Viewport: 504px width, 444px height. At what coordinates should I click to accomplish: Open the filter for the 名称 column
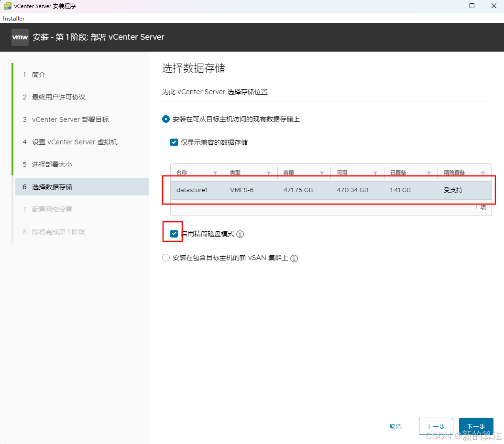[215, 173]
